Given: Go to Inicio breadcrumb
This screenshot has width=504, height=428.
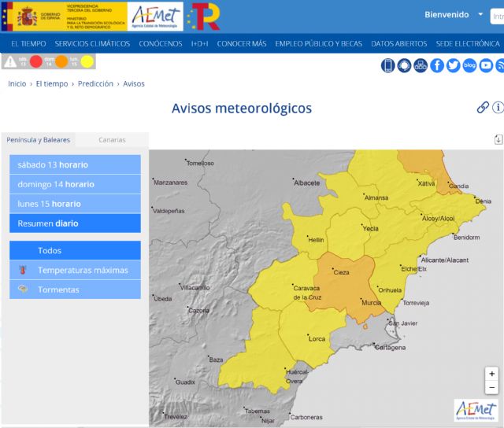Looking at the screenshot, I should click(17, 84).
